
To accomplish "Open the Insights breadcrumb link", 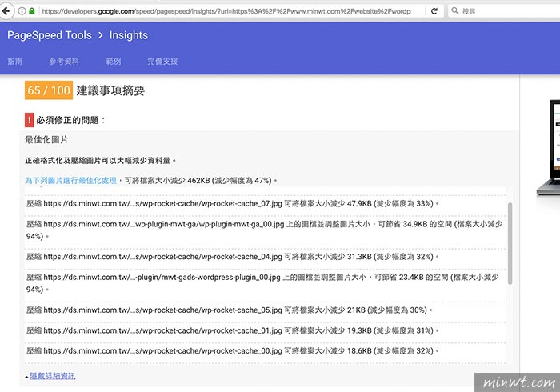I will click(x=128, y=35).
